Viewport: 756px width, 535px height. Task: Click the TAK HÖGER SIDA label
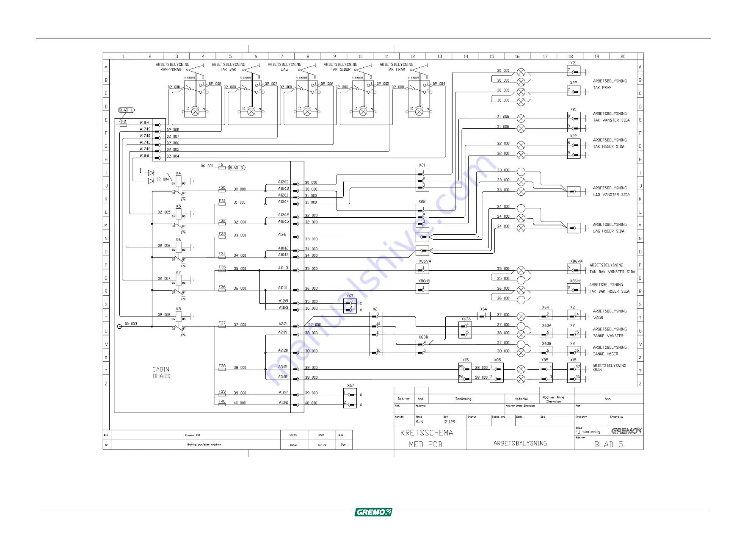[609, 147]
